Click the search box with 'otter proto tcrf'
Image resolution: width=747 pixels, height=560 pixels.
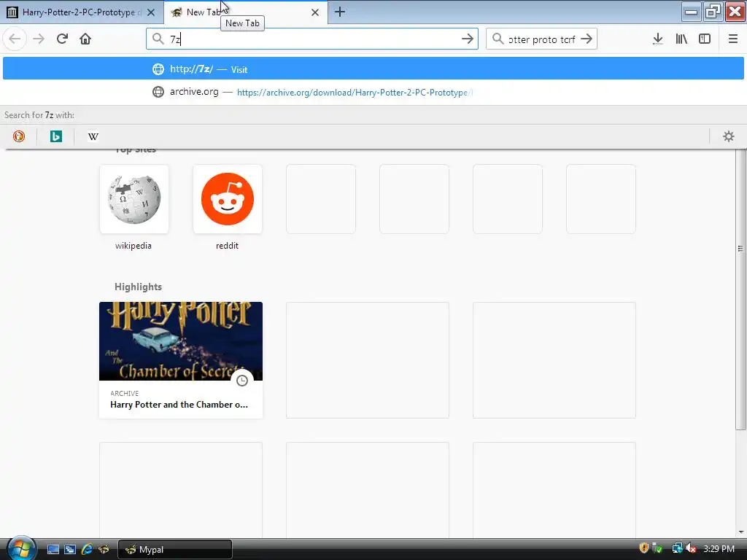541,39
